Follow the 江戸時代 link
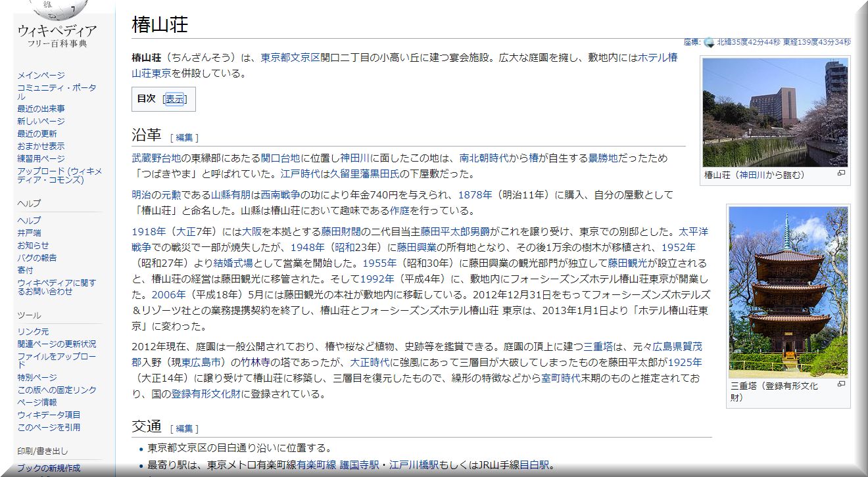This screenshot has height=477, width=868. (301, 174)
